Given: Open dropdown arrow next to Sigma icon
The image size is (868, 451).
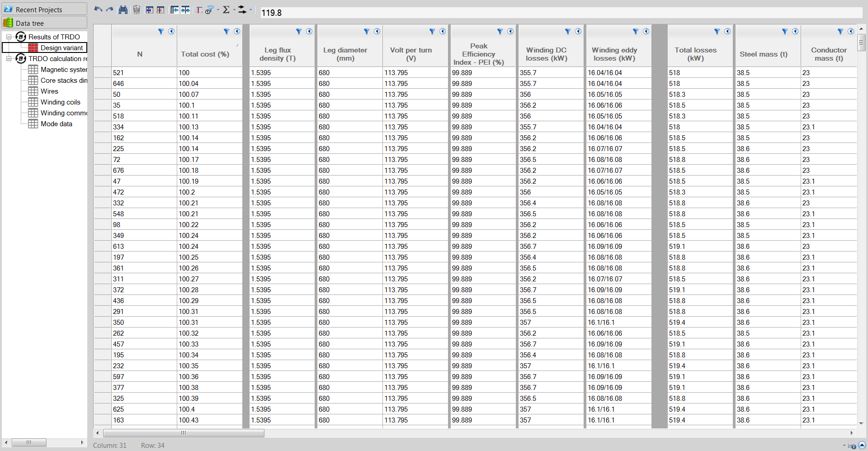Looking at the screenshot, I should pos(234,10).
